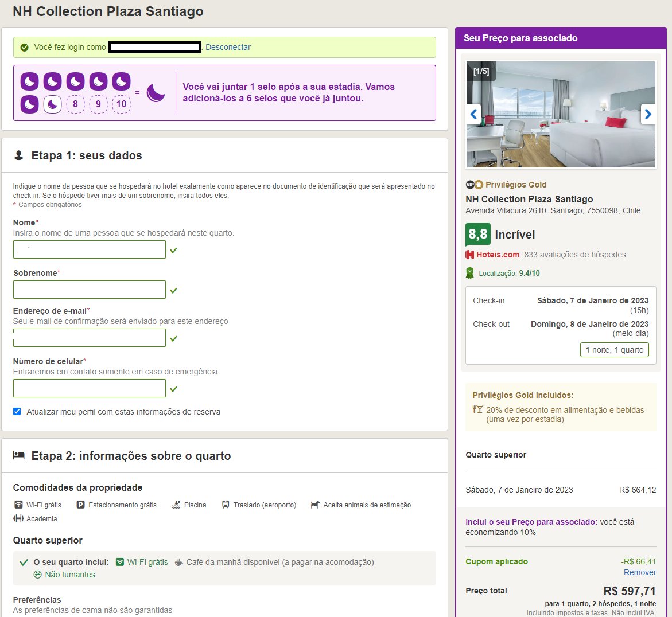The height and width of the screenshot is (617, 672).
Task: Click the Localização: 9.4/10 text
Action: click(509, 273)
